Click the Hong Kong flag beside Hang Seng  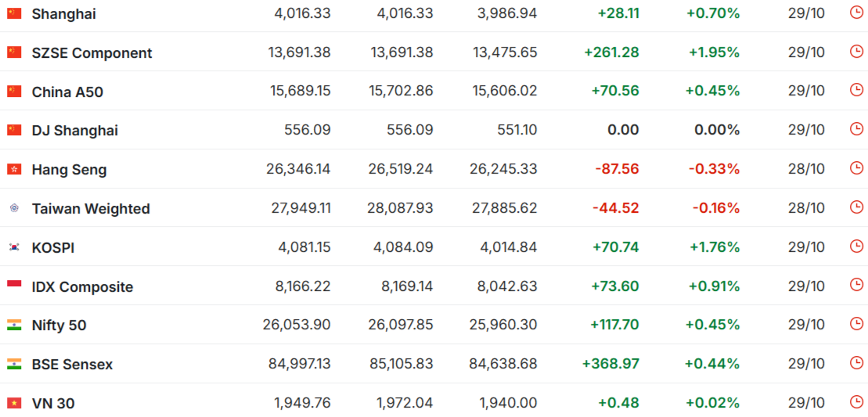point(14,169)
